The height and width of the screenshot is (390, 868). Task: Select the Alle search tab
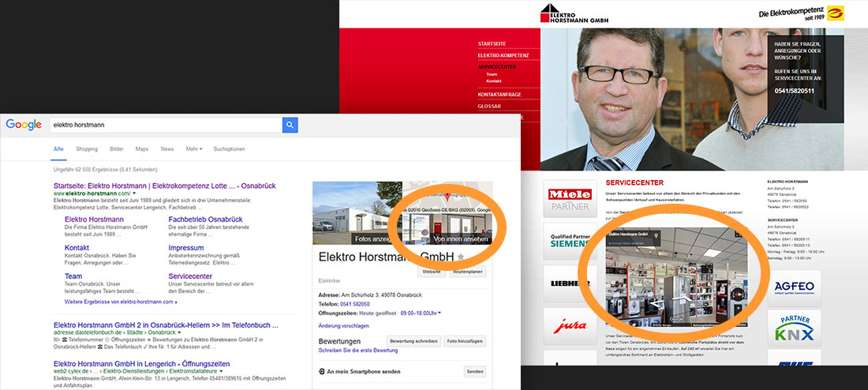(x=58, y=149)
